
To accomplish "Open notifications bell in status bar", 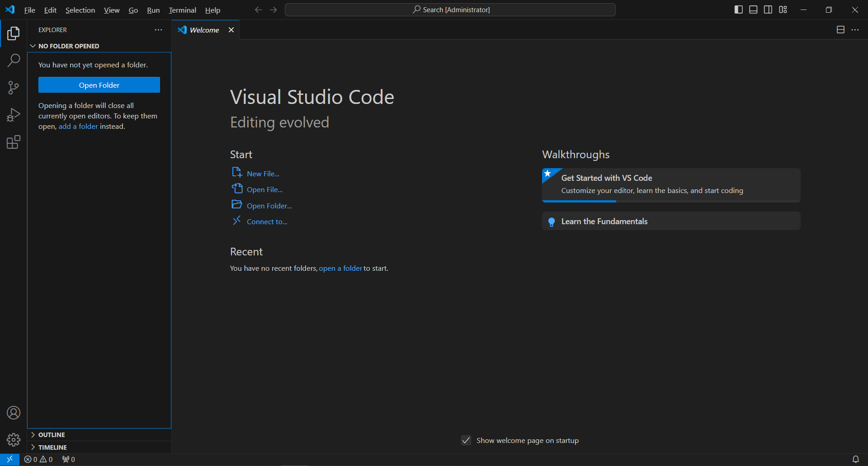I will (x=855, y=459).
